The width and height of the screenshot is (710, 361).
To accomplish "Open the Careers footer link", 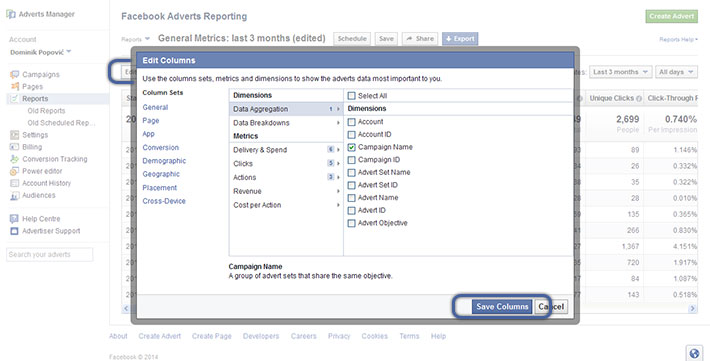I will (x=303, y=336).
